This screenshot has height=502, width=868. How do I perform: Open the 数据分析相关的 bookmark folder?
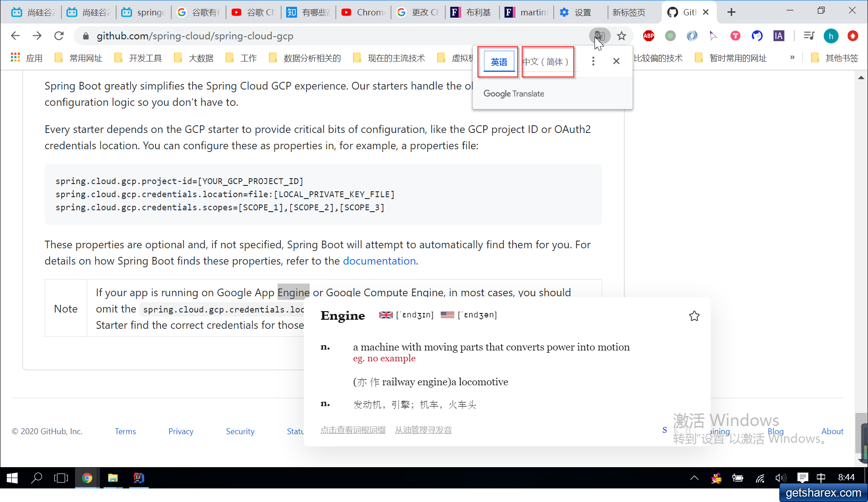pyautogui.click(x=305, y=58)
